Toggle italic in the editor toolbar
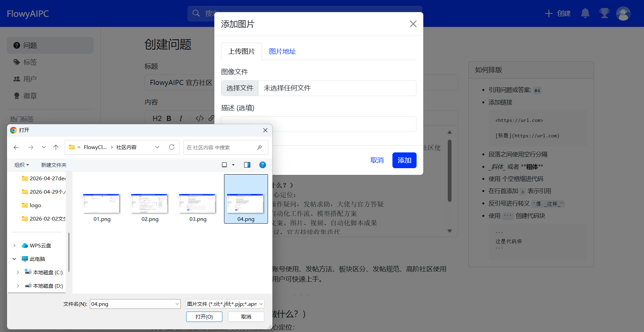This screenshot has width=644, height=332. point(181,118)
